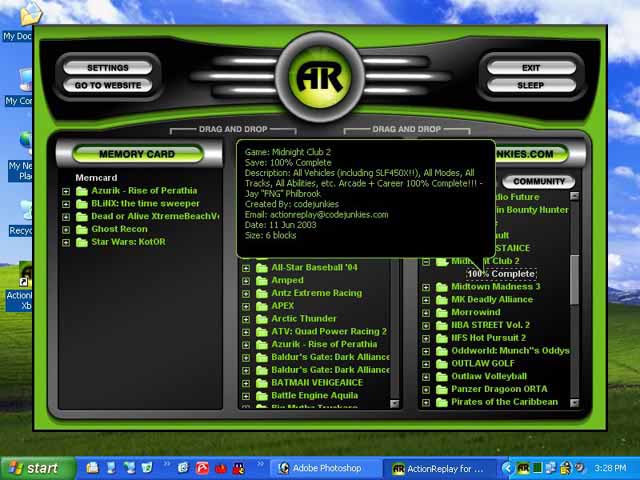Expand the Amped entry

(x=246, y=281)
